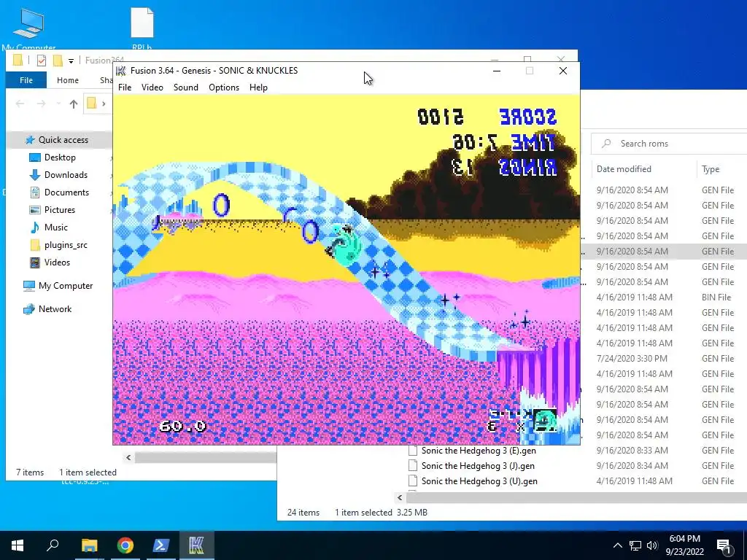This screenshot has width=747, height=560.
Task: Open the File menu in Fusion
Action: 124,87
